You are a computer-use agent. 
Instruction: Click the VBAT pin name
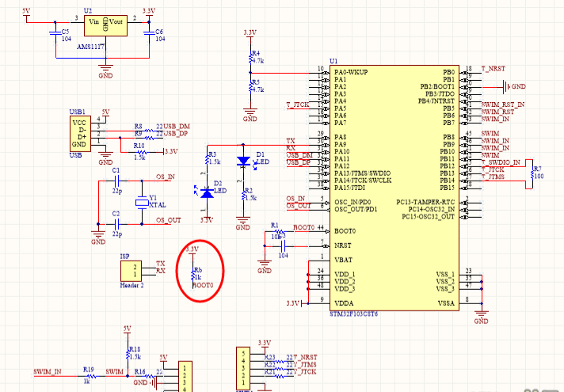343,260
